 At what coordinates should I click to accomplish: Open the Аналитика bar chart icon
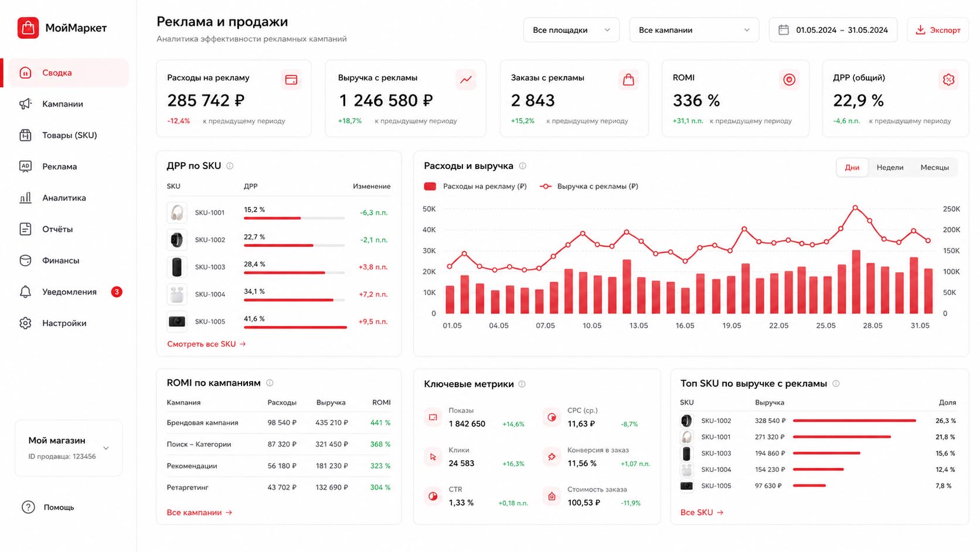[25, 198]
